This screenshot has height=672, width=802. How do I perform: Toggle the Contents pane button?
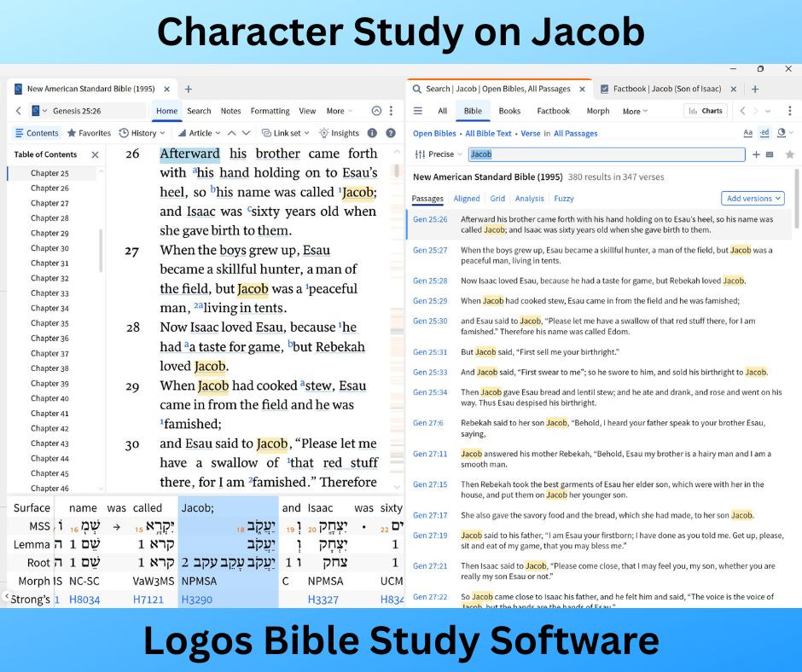(x=37, y=133)
